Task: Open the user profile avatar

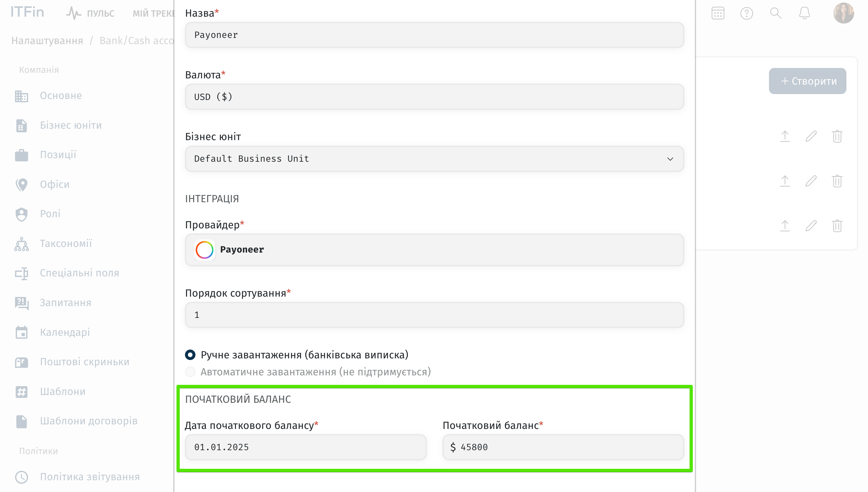Action: coord(843,13)
